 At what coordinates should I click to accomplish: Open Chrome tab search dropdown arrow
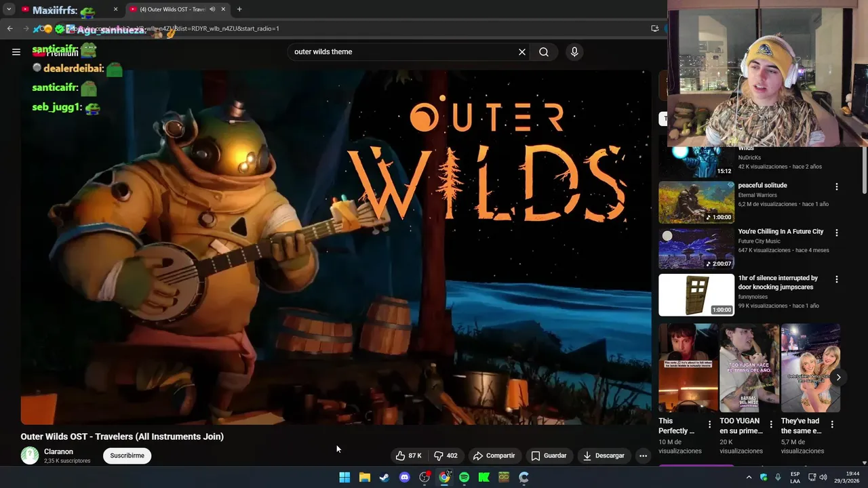click(x=9, y=9)
